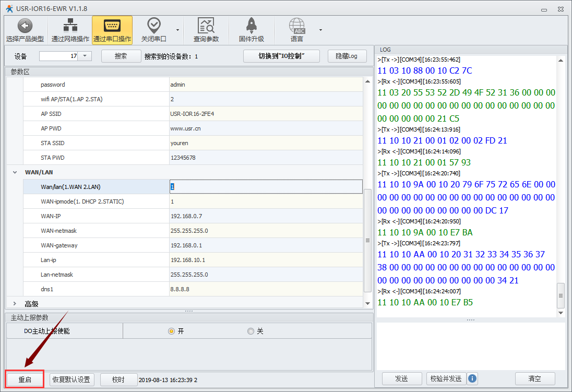This screenshot has height=392, width=572.
Task: Select 关 radio for DO主动上报使能
Action: pos(251,331)
